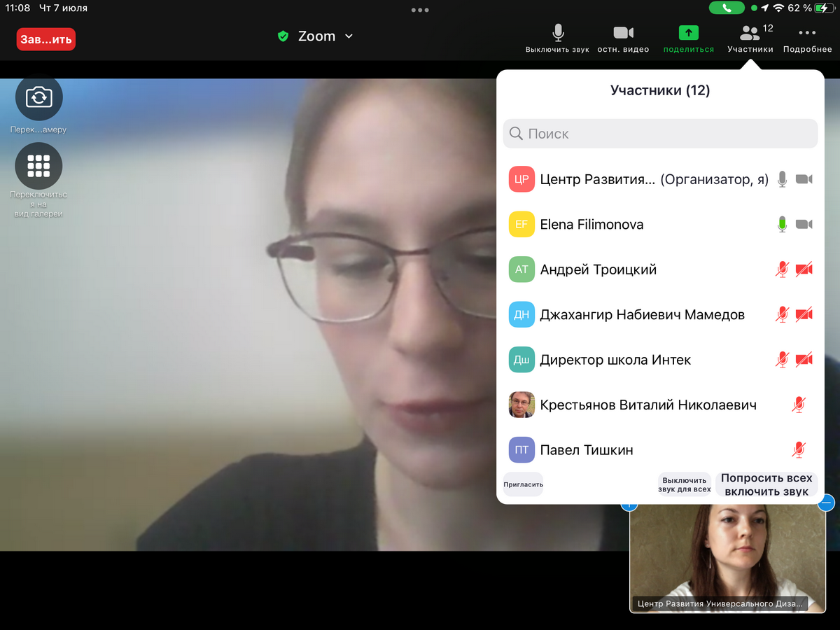The height and width of the screenshot is (630, 840).
Task: Tap the green поделиться share icon
Action: point(688,33)
